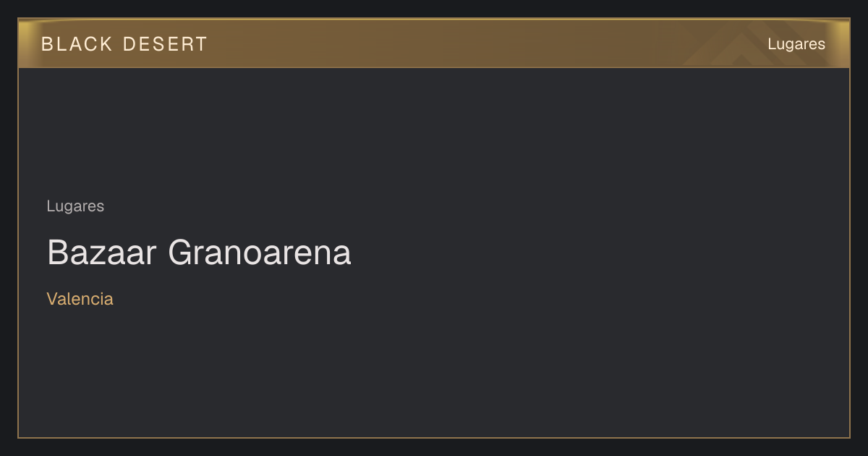The image size is (868, 456).
Task: Open the Valencia region link
Action: coord(80,299)
